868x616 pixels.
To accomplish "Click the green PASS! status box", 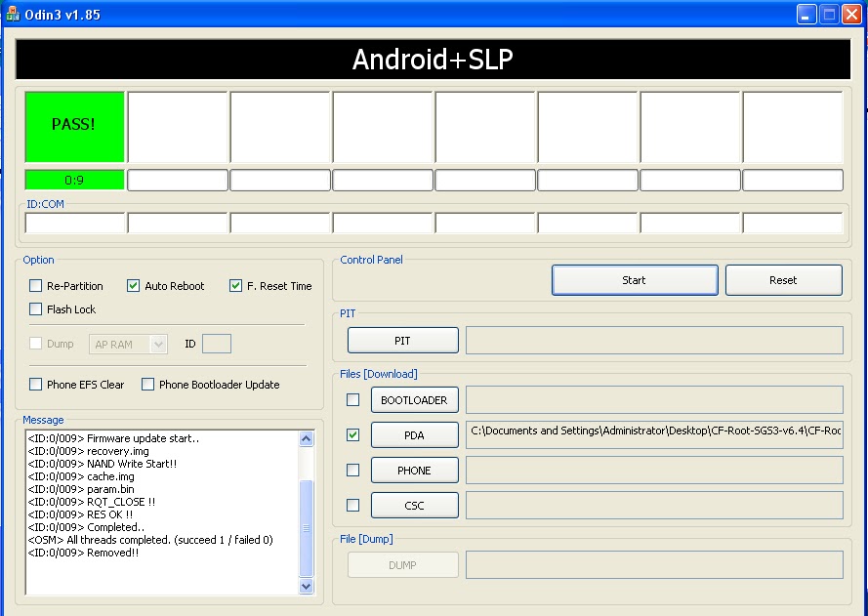I will tap(75, 127).
